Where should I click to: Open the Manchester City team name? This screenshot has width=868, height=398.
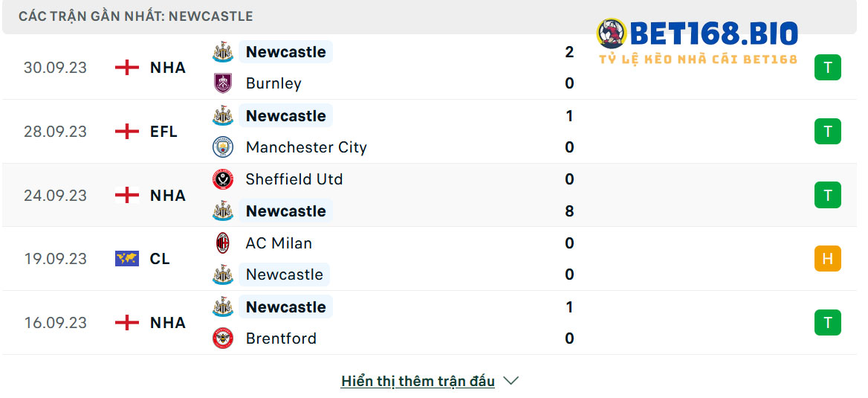click(306, 147)
